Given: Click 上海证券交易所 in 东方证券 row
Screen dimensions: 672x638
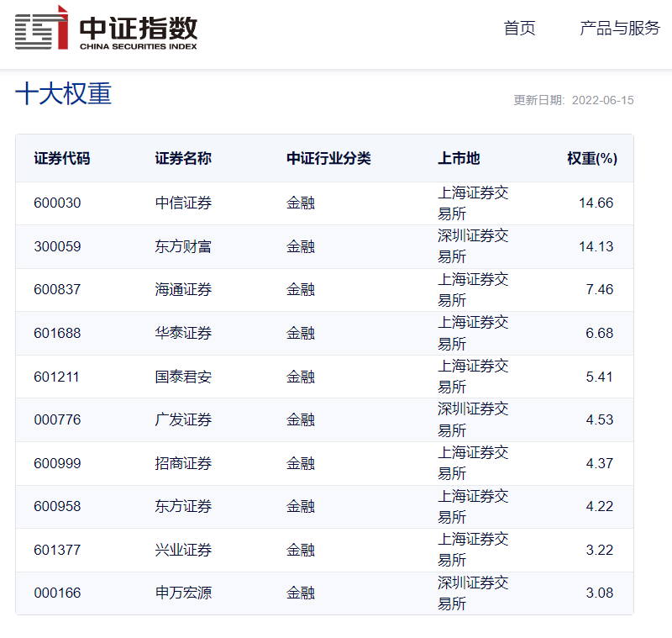Looking at the screenshot, I should click(x=473, y=507).
